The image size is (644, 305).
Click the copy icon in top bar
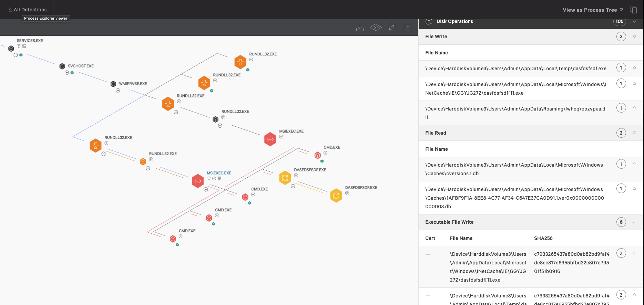click(634, 10)
